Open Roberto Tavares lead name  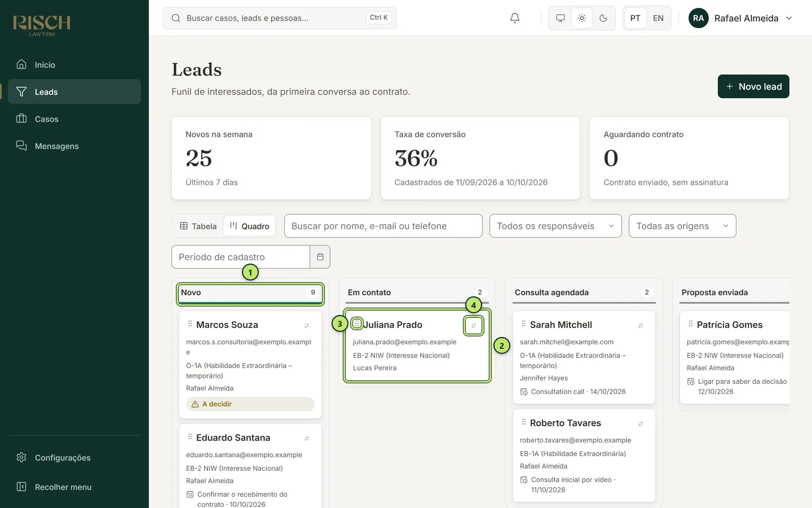(566, 423)
